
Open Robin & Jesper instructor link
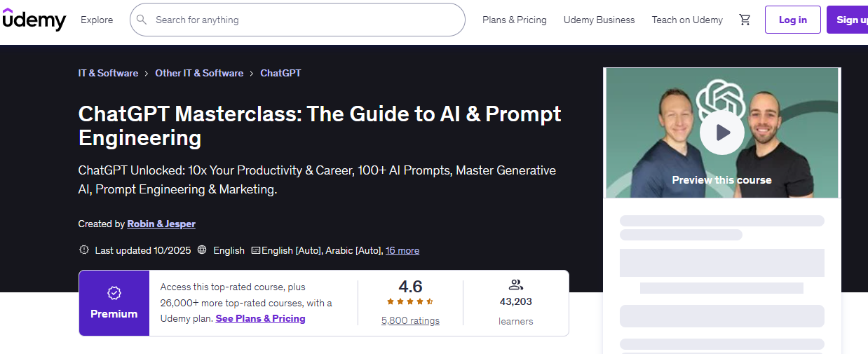click(161, 224)
